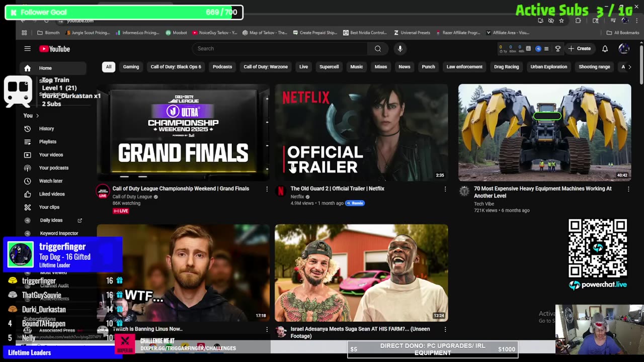
Task: Open the account avatar menu
Action: point(624,49)
